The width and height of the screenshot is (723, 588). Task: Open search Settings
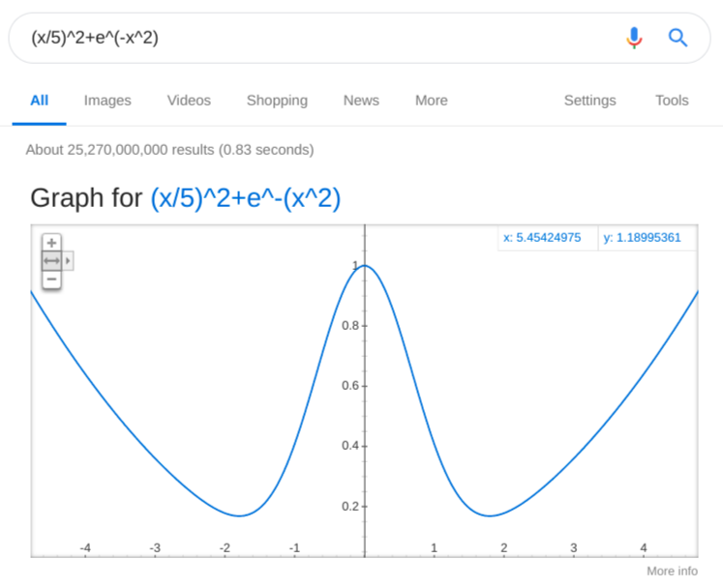coord(589,101)
